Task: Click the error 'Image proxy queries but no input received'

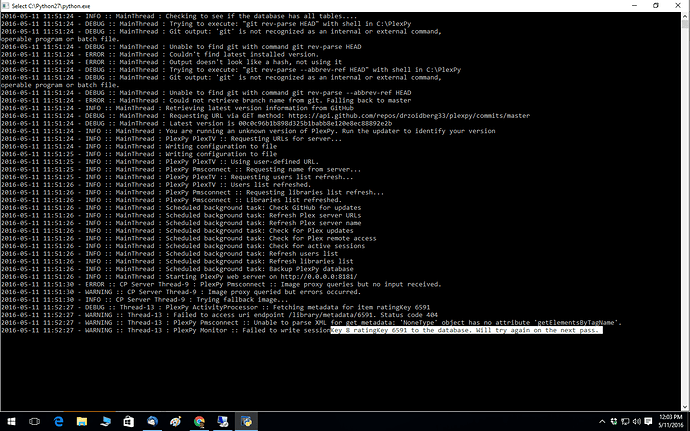Action: [221, 284]
